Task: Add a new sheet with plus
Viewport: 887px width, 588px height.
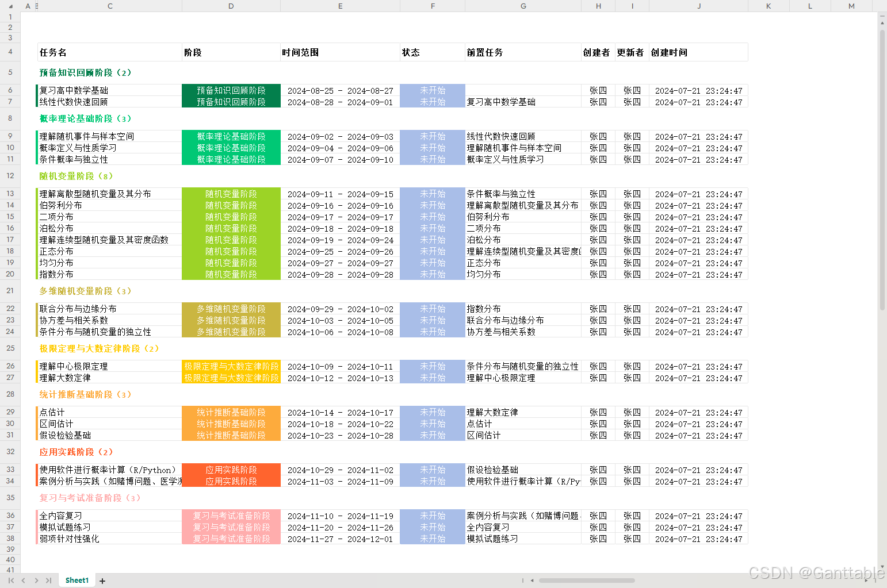Action: pos(102,581)
